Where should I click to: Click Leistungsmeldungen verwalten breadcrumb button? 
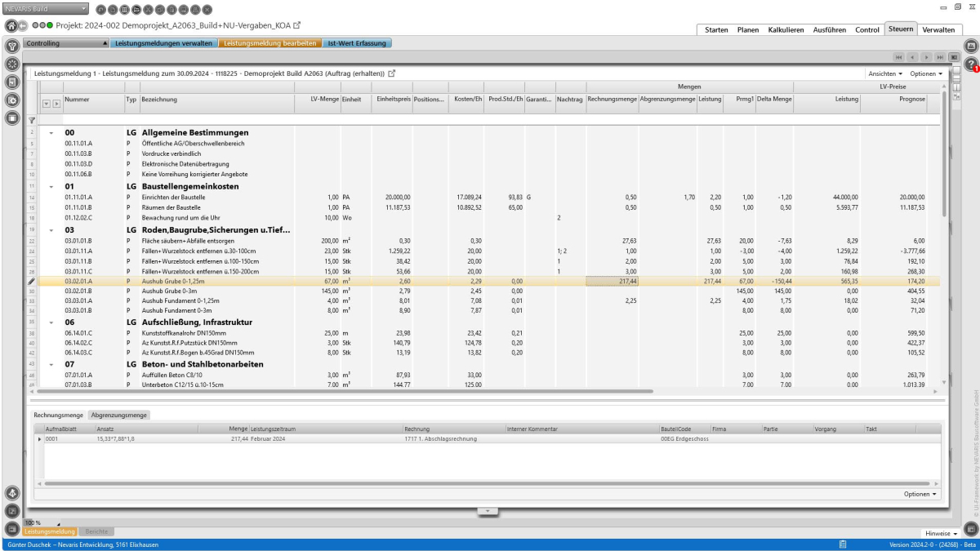click(163, 42)
